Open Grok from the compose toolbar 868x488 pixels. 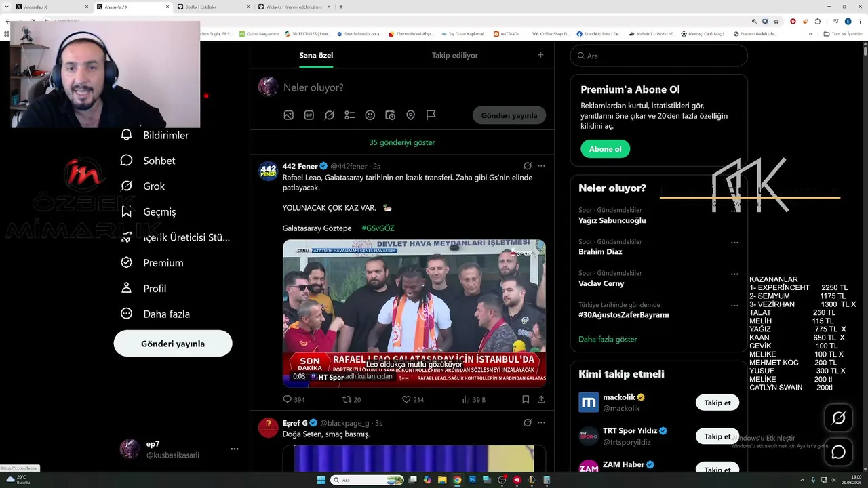[x=330, y=115]
